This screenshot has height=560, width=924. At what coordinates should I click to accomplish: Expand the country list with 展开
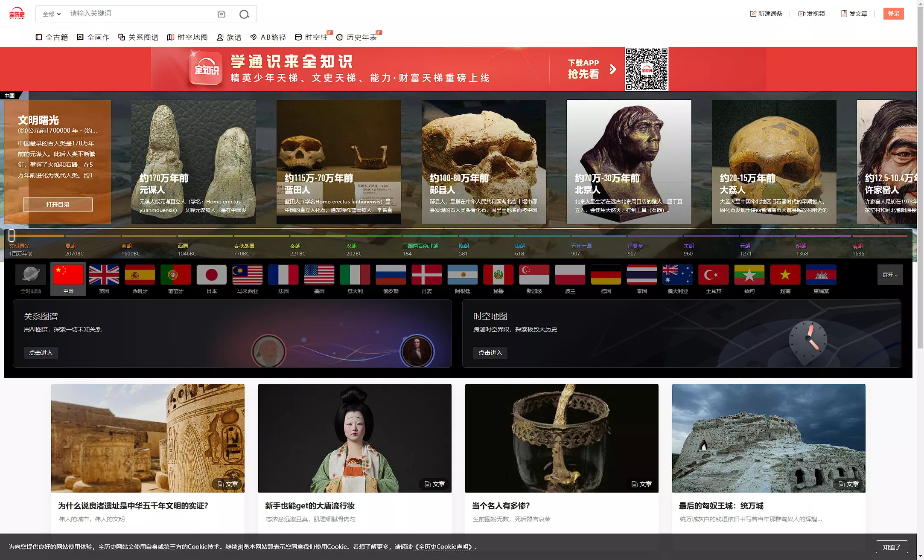[890, 275]
